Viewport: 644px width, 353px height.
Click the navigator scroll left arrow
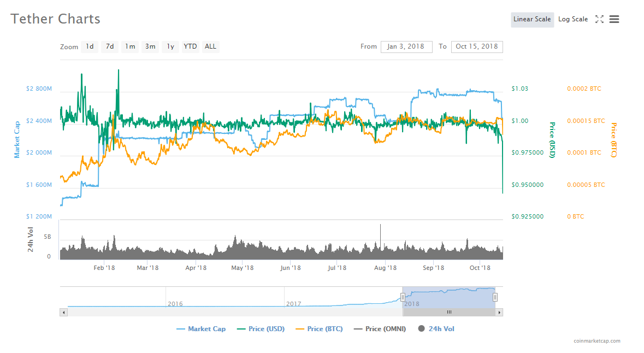click(63, 313)
